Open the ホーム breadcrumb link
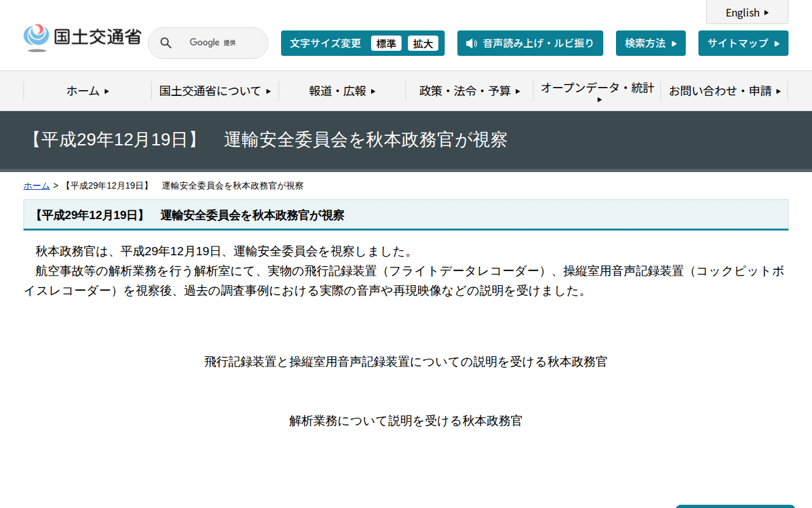The height and width of the screenshot is (508, 812). point(36,185)
